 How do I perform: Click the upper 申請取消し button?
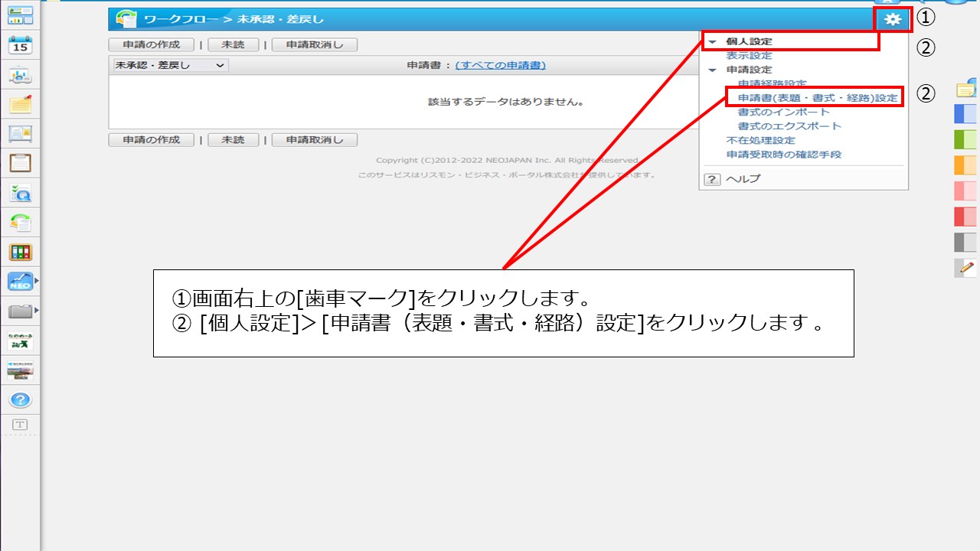[x=315, y=45]
